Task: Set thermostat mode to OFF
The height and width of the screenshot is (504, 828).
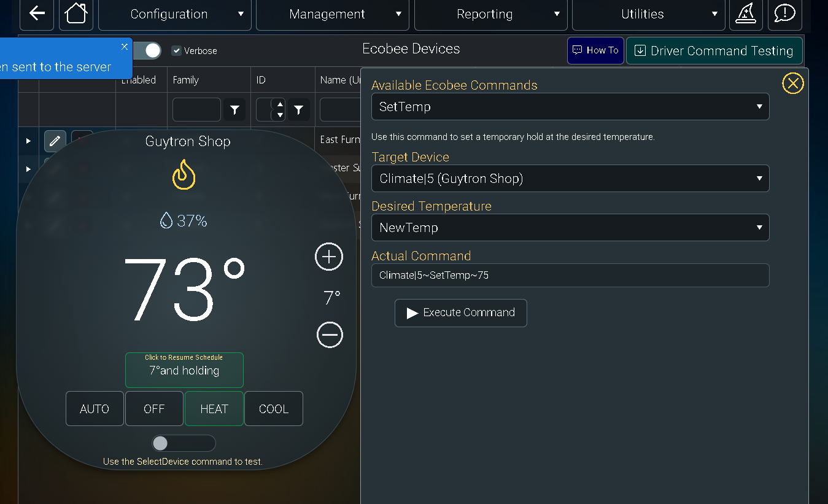Action: click(154, 409)
